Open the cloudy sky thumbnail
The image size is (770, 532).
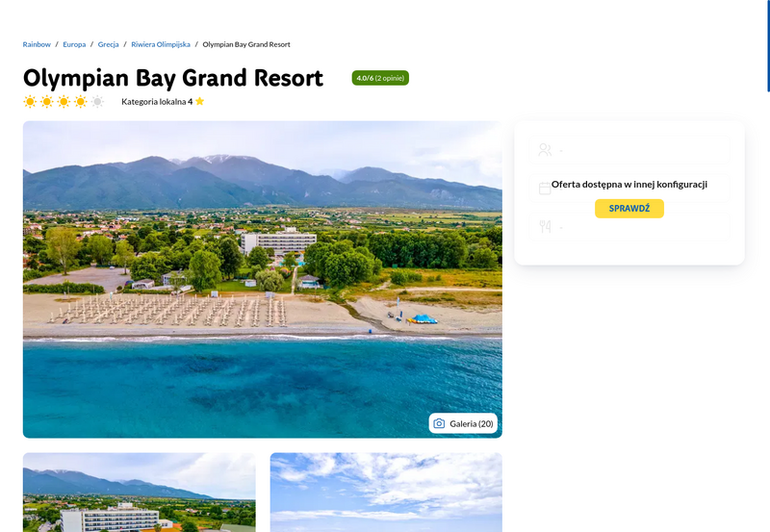(x=386, y=493)
